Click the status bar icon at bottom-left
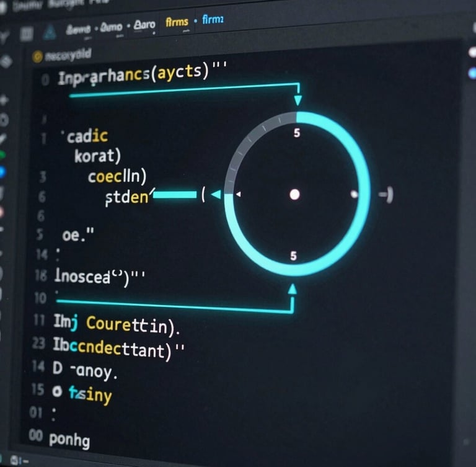This screenshot has width=476, height=467. tap(15, 460)
